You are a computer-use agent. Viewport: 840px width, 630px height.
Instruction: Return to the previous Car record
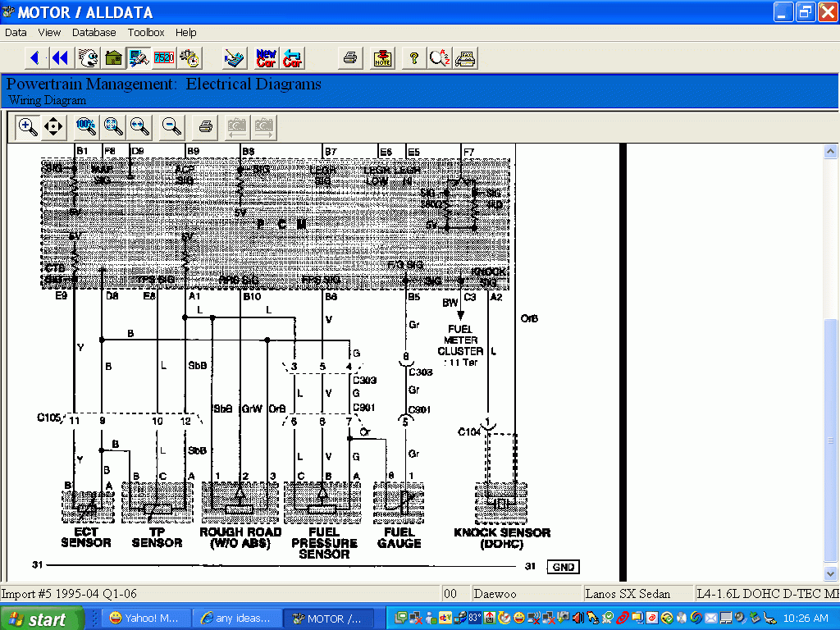click(x=292, y=57)
